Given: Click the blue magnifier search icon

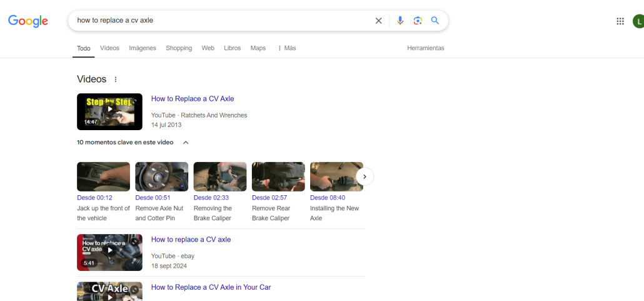Looking at the screenshot, I should pos(435,21).
